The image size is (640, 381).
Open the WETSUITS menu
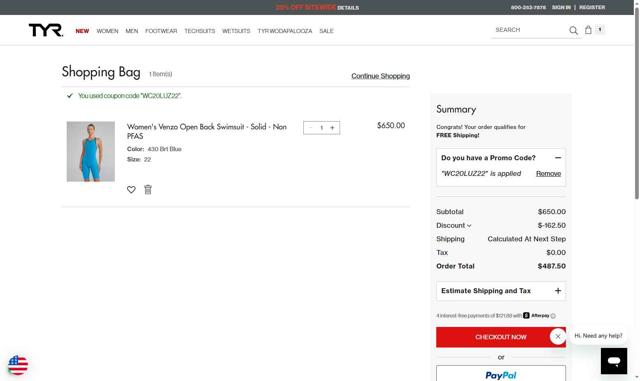click(x=236, y=31)
